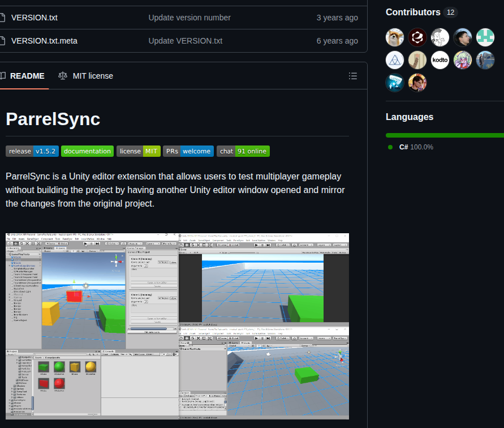Click the chat 91 online badge

tap(243, 151)
